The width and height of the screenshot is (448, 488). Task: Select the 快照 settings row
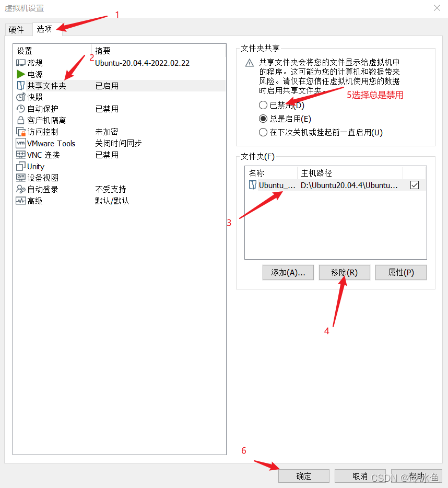[120, 97]
